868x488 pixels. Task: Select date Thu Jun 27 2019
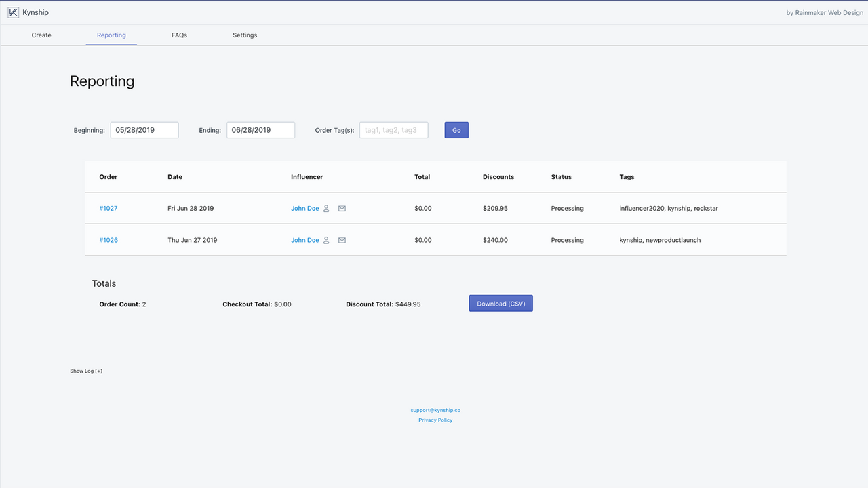(x=193, y=240)
